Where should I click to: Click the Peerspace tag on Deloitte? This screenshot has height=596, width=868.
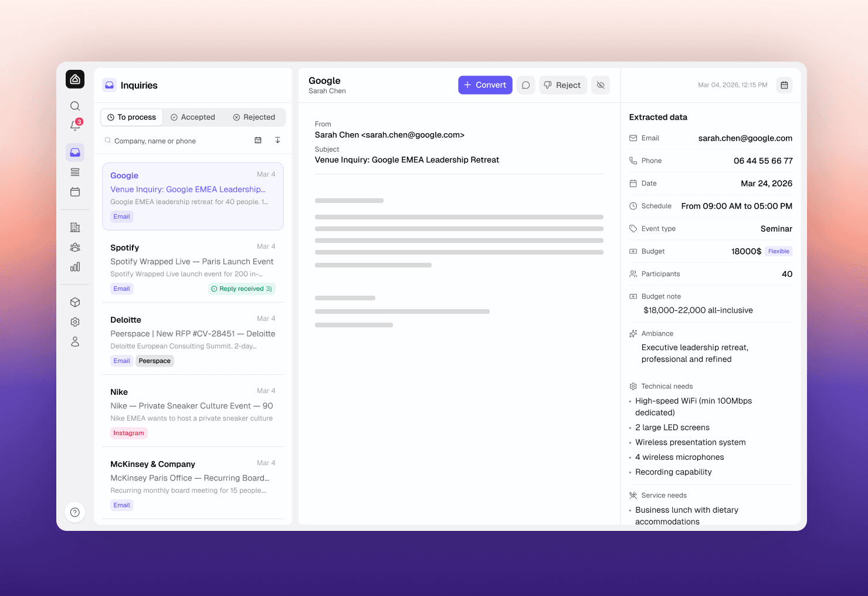pyautogui.click(x=155, y=361)
